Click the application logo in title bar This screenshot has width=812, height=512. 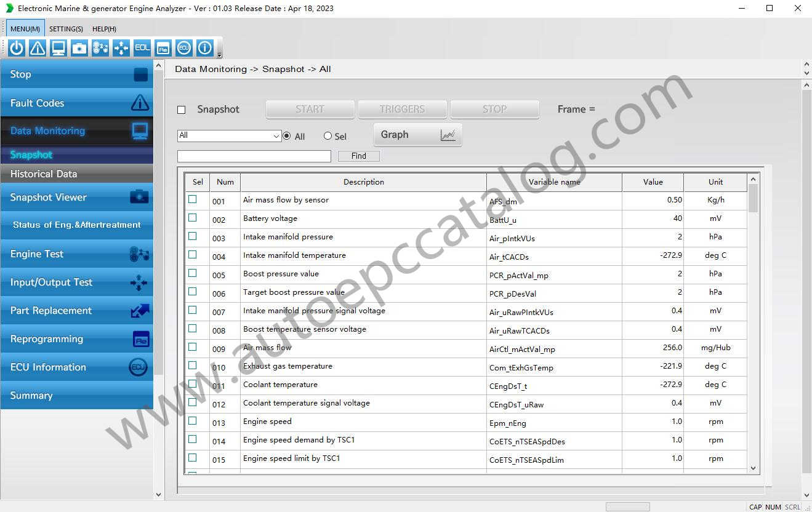point(9,8)
